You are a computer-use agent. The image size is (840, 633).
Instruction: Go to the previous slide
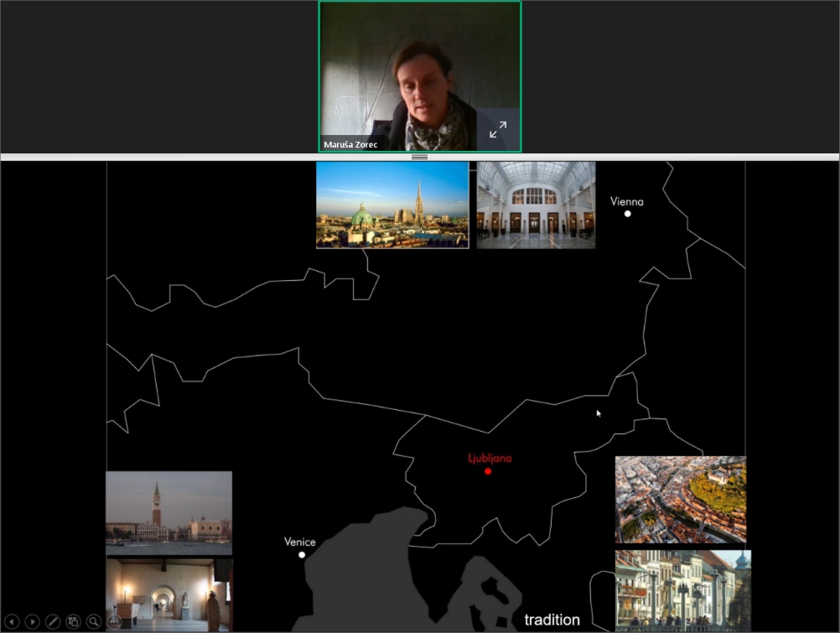coord(12,622)
